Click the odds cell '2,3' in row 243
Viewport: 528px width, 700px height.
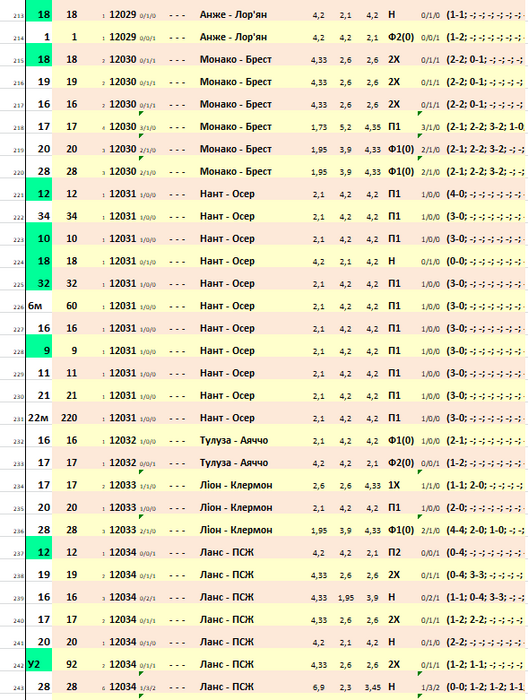(345, 688)
